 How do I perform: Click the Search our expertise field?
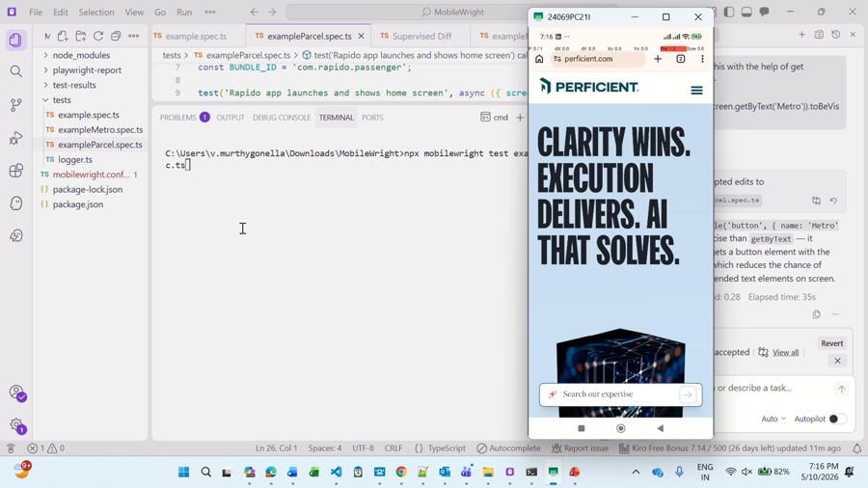click(x=620, y=394)
